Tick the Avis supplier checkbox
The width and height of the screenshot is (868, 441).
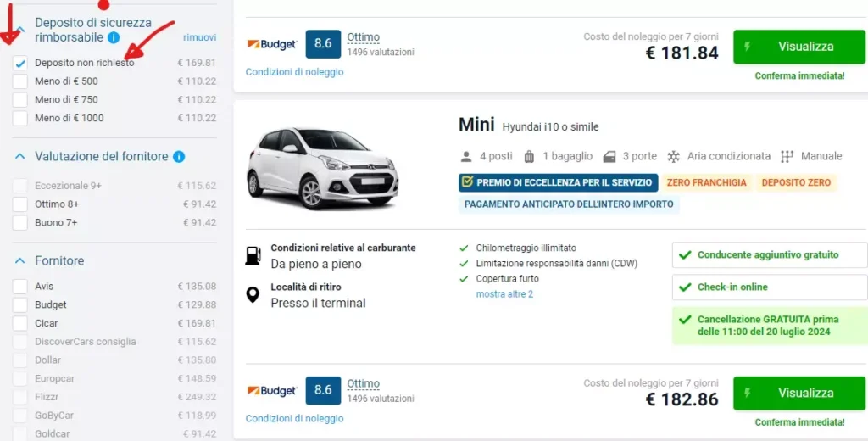[x=20, y=287]
